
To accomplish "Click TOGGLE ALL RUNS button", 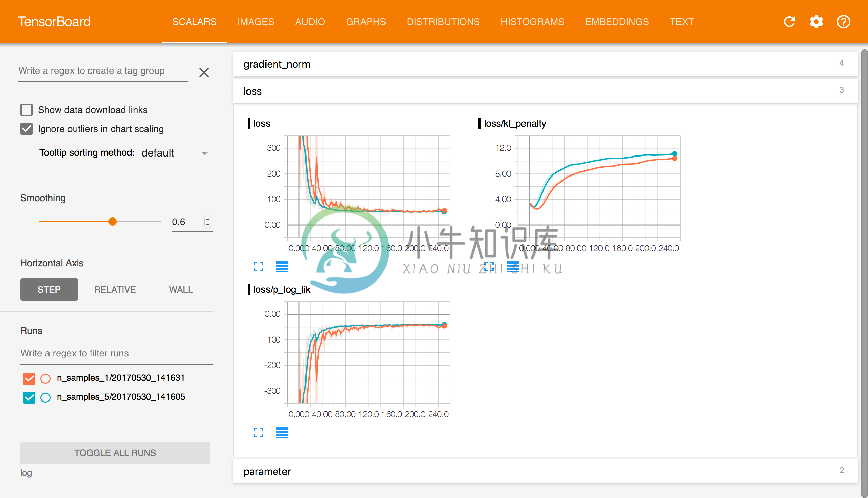I will pyautogui.click(x=115, y=452).
